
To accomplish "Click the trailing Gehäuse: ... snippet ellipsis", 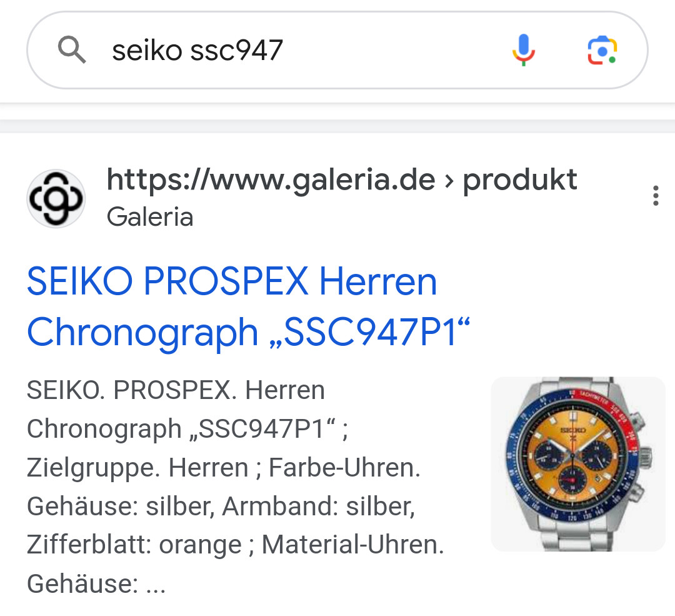I will (96, 583).
